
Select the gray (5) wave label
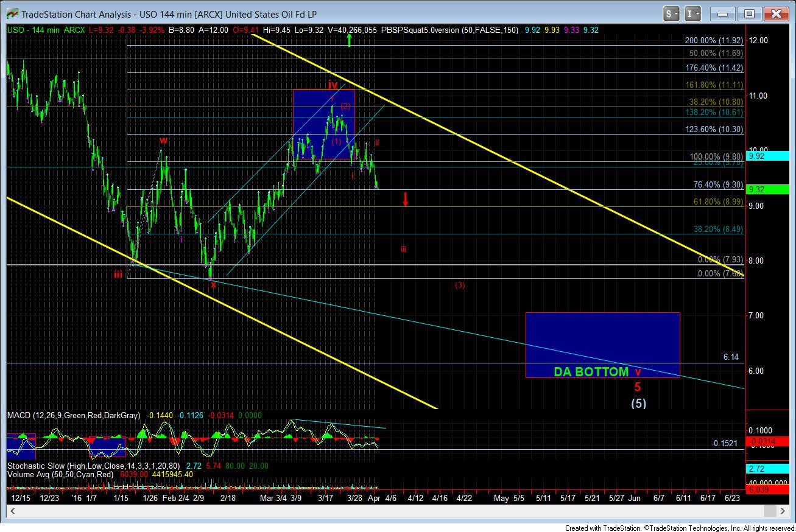coord(638,403)
